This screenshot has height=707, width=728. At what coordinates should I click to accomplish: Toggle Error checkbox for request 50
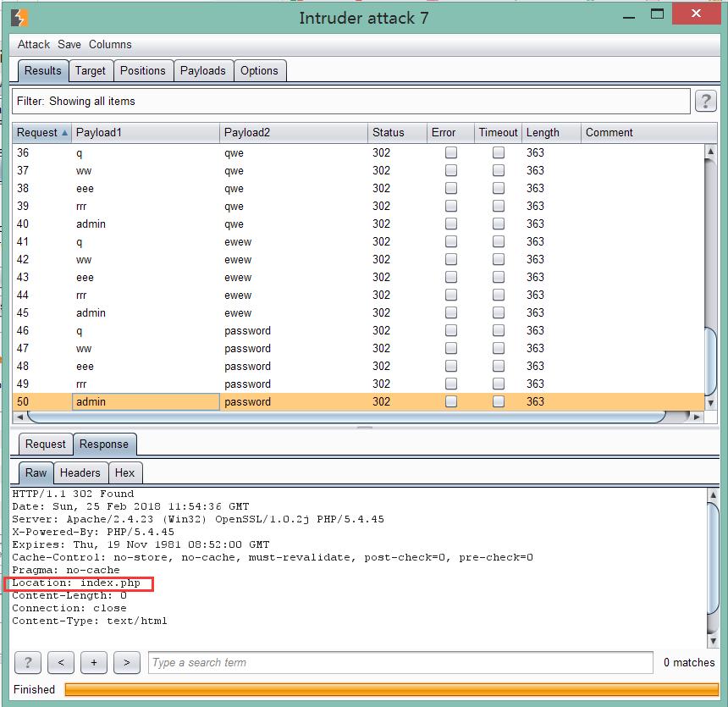click(451, 401)
